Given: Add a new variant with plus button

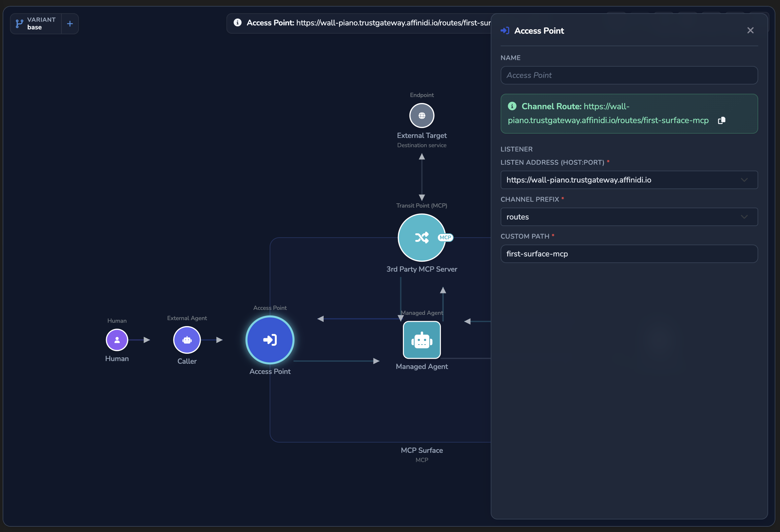Looking at the screenshot, I should (70, 24).
